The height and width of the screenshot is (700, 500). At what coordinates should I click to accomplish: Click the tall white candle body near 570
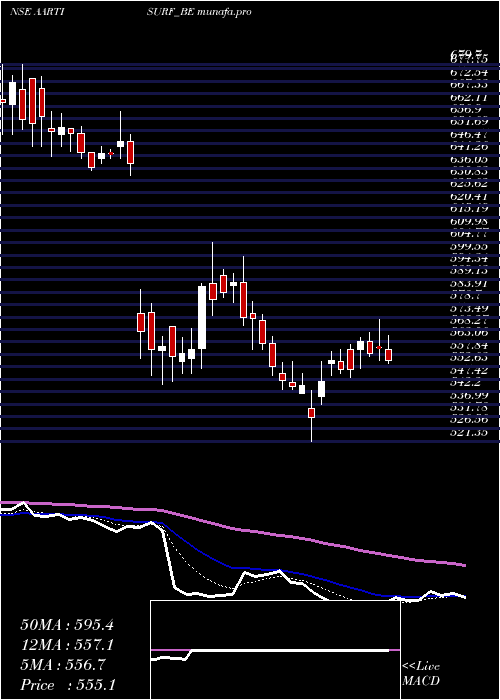[202, 317]
